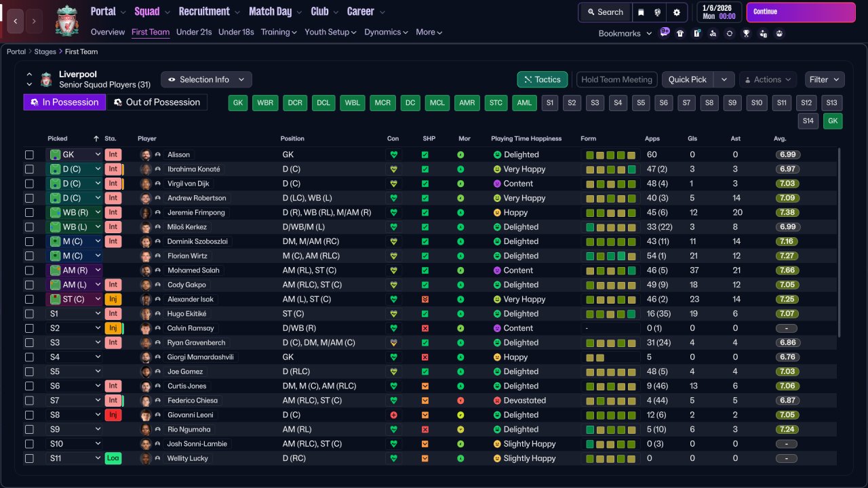Image resolution: width=868 pixels, height=488 pixels.
Task: Open the Filter dropdown
Action: pos(825,79)
